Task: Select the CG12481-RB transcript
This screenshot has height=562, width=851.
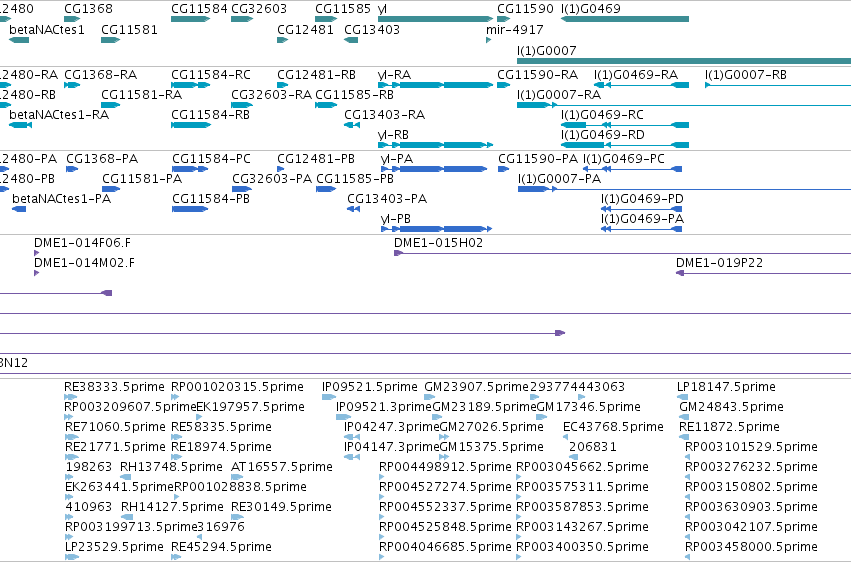Action: click(282, 85)
